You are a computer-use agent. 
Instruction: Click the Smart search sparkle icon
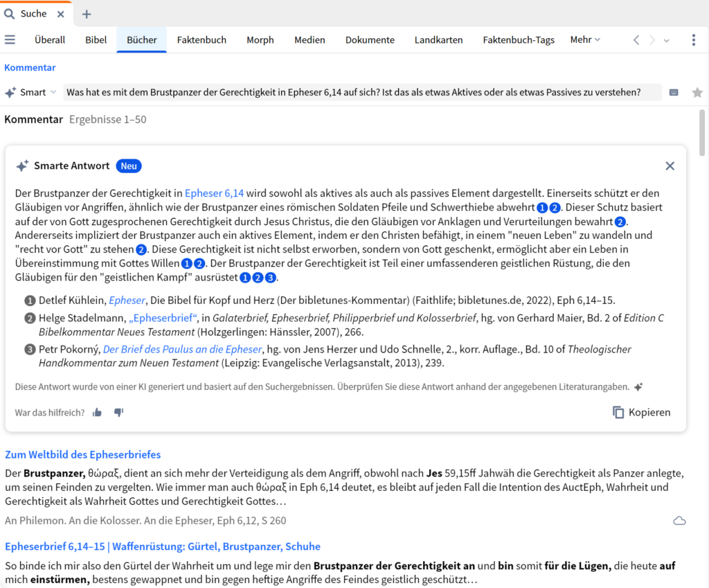[x=10, y=92]
